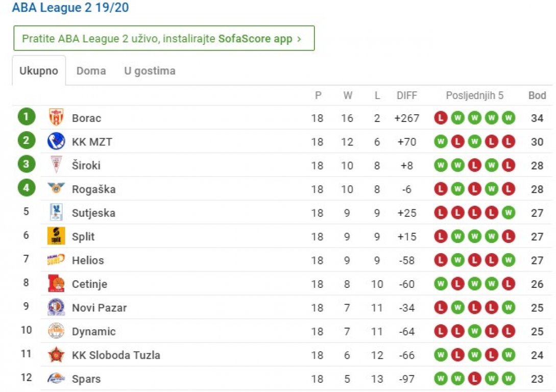This screenshot has width=556, height=392.
Task: Click the Sutjeska team name
Action: pos(93,213)
